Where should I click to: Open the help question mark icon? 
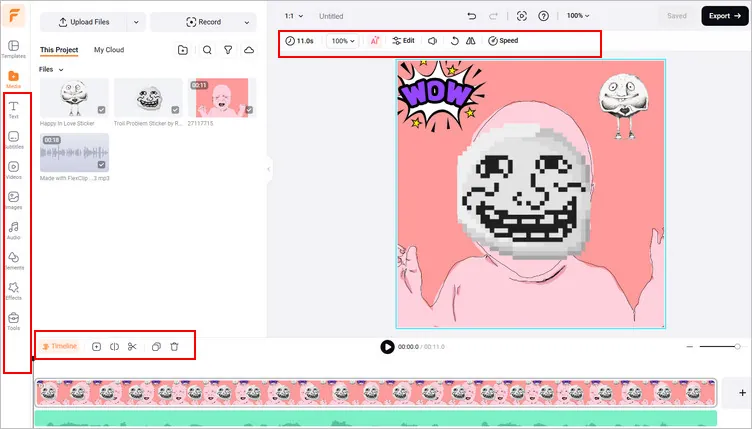tap(543, 16)
